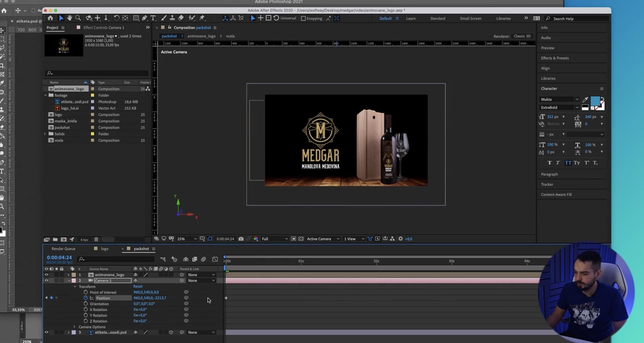Select the Brush tool
The image size is (644, 343).
click(164, 18)
